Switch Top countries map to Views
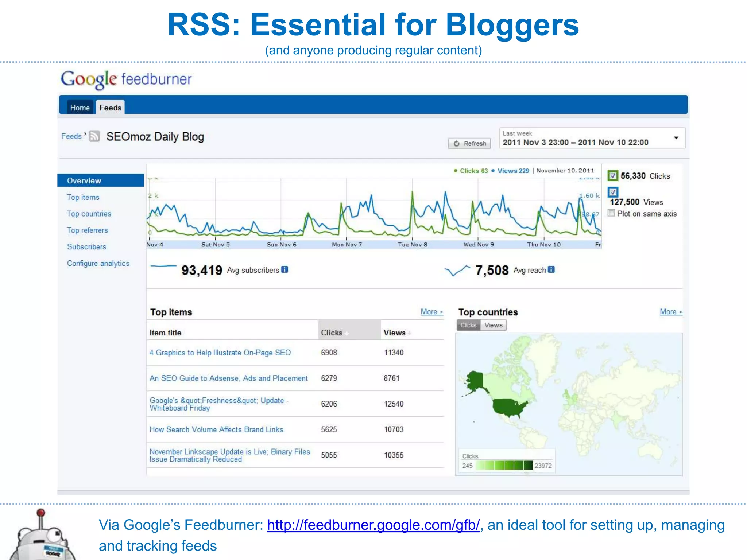The image size is (747, 560). point(494,325)
